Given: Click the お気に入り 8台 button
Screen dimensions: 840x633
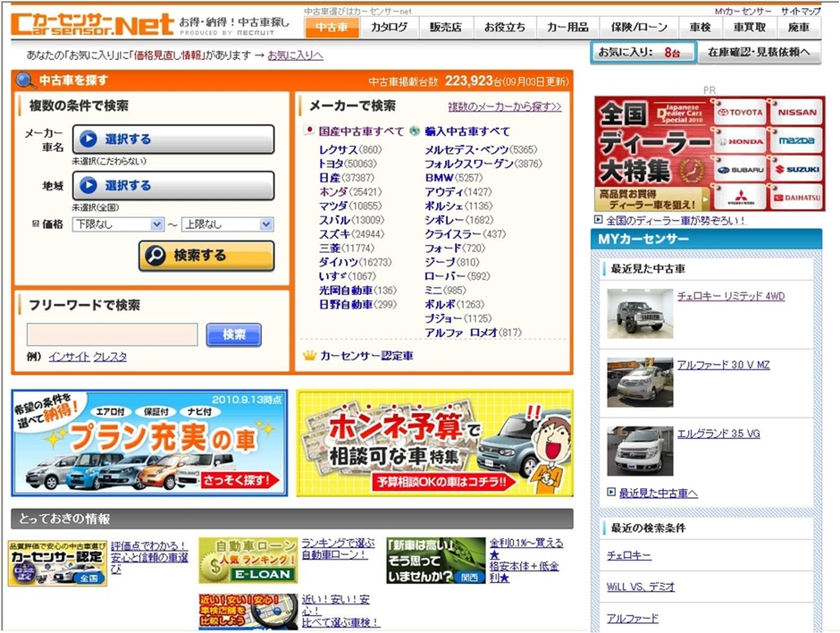Looking at the screenshot, I should (643, 53).
